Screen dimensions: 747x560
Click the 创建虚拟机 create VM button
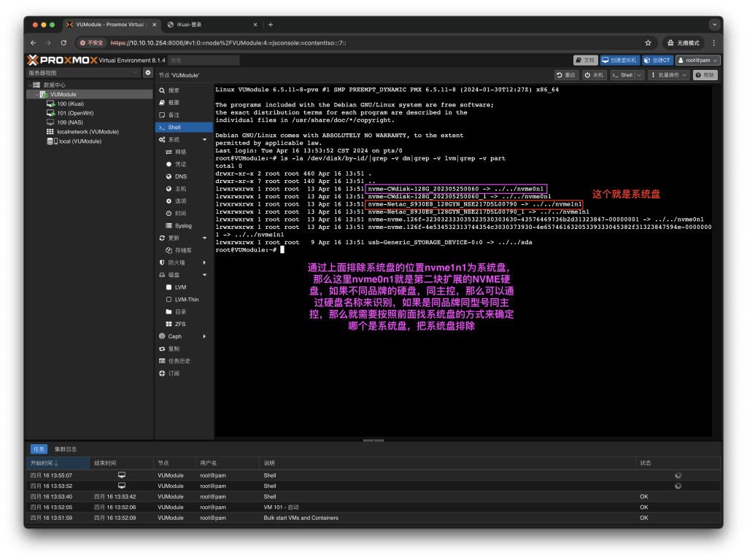pyautogui.click(x=619, y=60)
